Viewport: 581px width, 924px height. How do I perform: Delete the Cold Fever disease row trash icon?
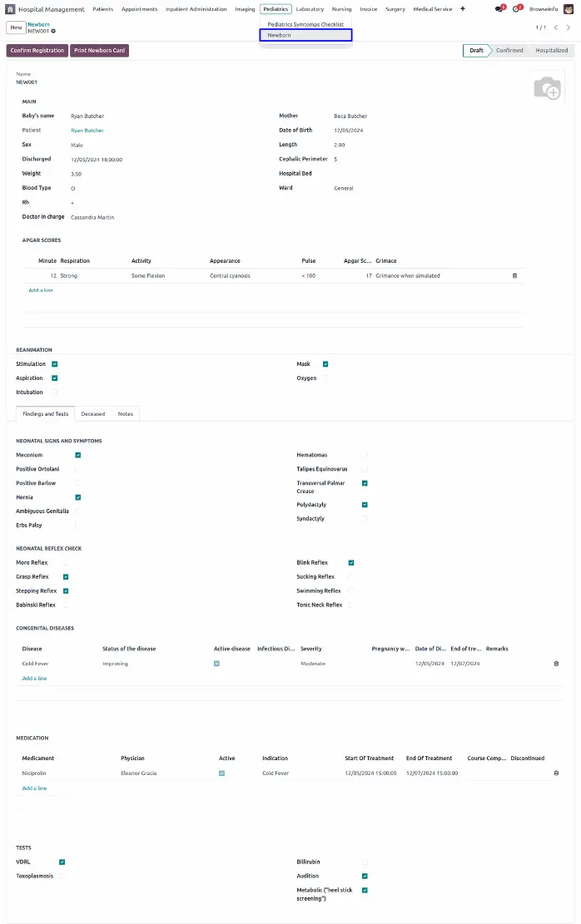coord(556,664)
